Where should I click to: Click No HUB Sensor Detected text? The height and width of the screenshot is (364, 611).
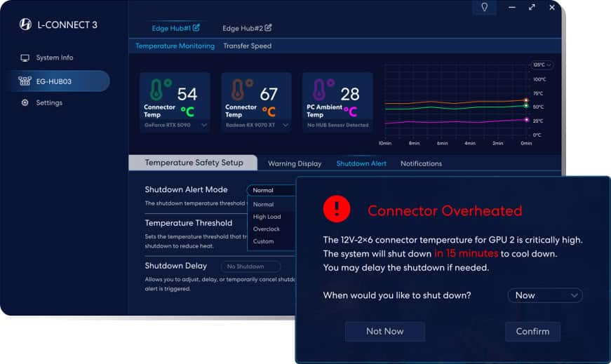click(x=338, y=125)
